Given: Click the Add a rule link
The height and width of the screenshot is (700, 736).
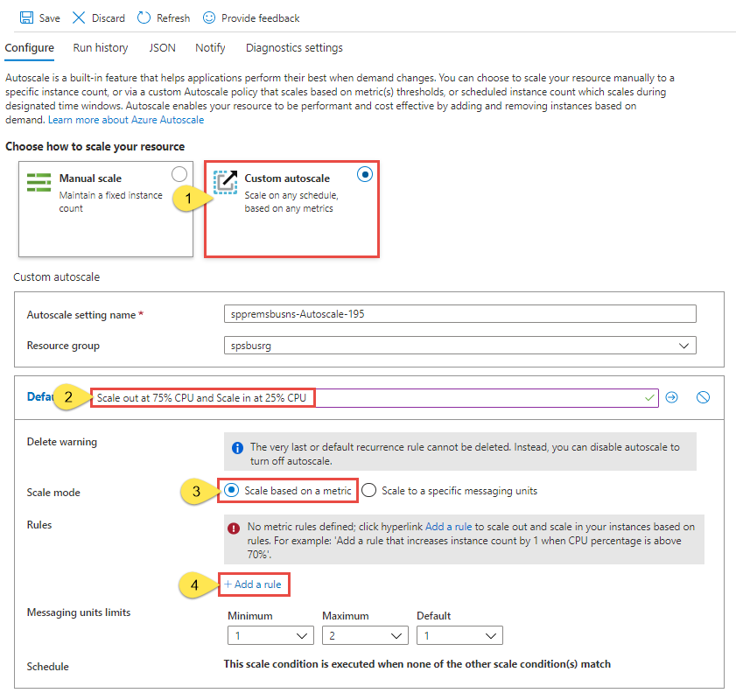Looking at the screenshot, I should point(253,584).
